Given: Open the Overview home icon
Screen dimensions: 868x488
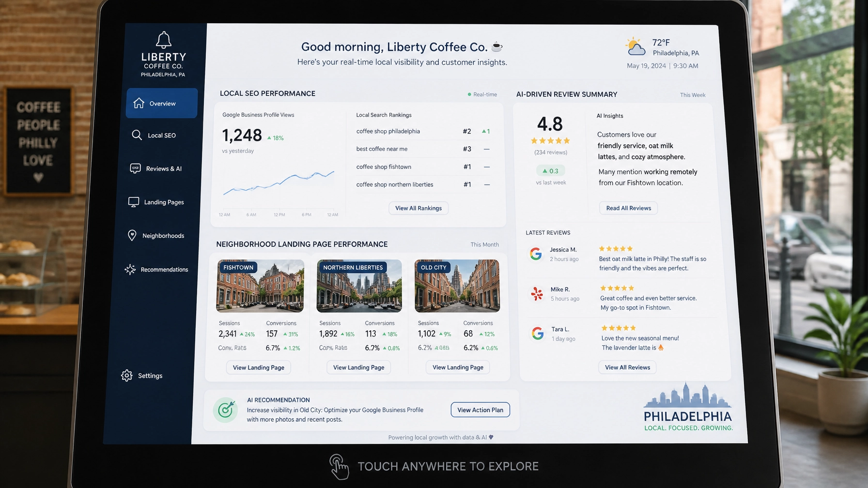Looking at the screenshot, I should pyautogui.click(x=139, y=103).
